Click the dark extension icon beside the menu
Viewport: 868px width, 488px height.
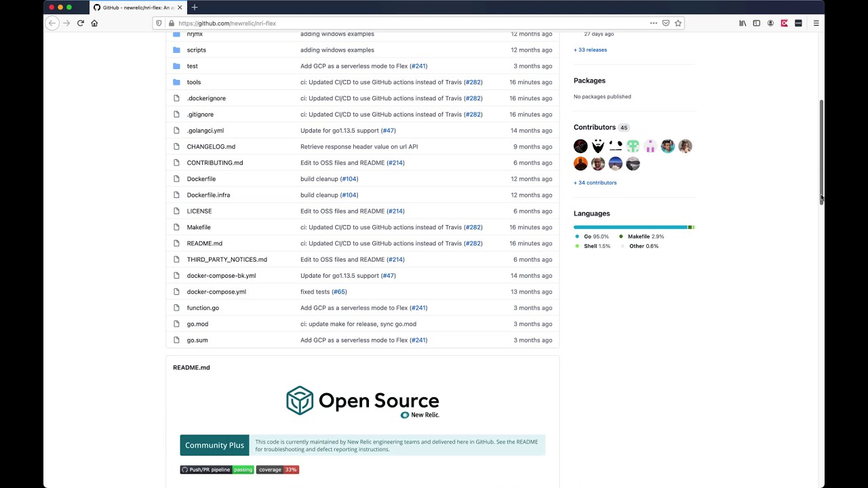798,23
